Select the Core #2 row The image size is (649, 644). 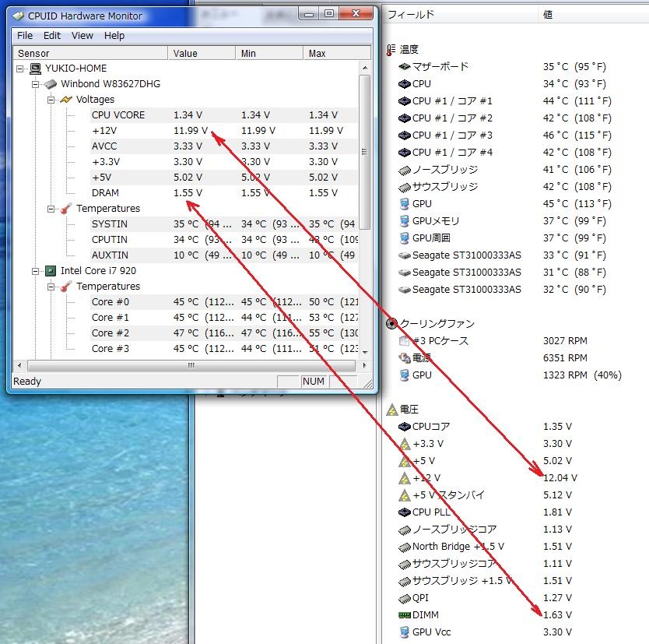coord(223,333)
